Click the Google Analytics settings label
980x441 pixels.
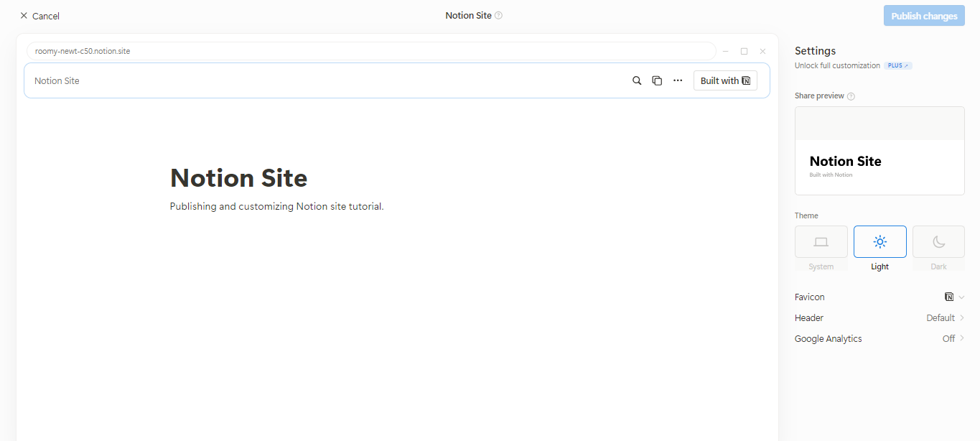click(829, 338)
